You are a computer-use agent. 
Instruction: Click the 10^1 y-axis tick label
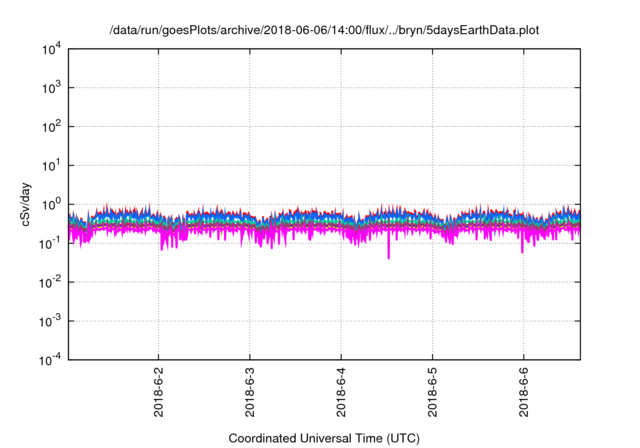51,166
